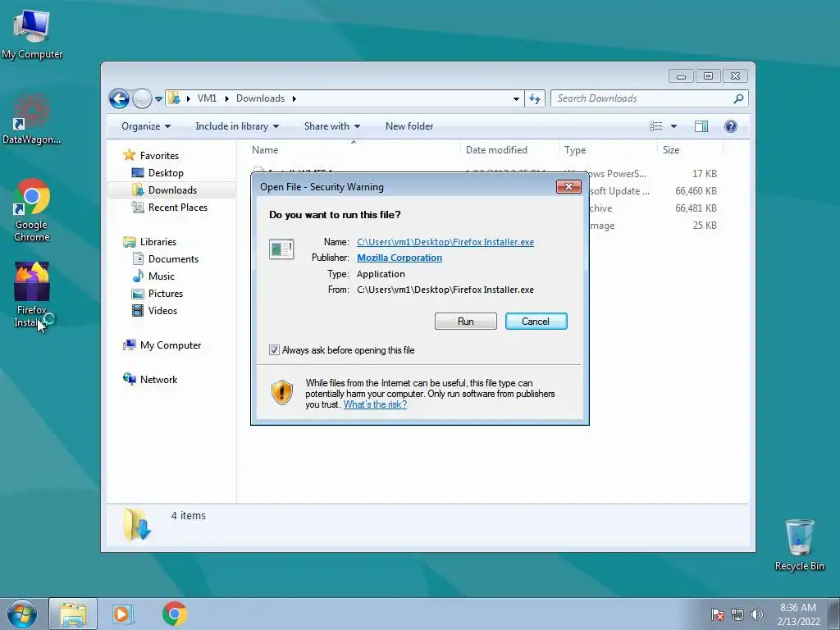
Task: Refresh the Downloads folder view
Action: point(535,98)
